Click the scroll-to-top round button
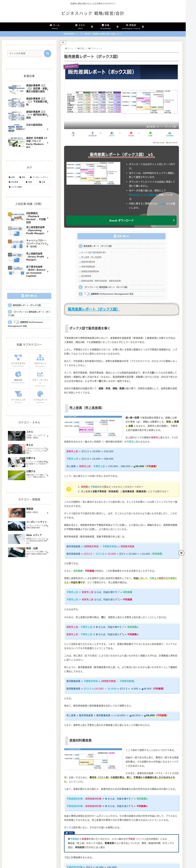The image size is (196, 868). pyautogui.click(x=181, y=553)
